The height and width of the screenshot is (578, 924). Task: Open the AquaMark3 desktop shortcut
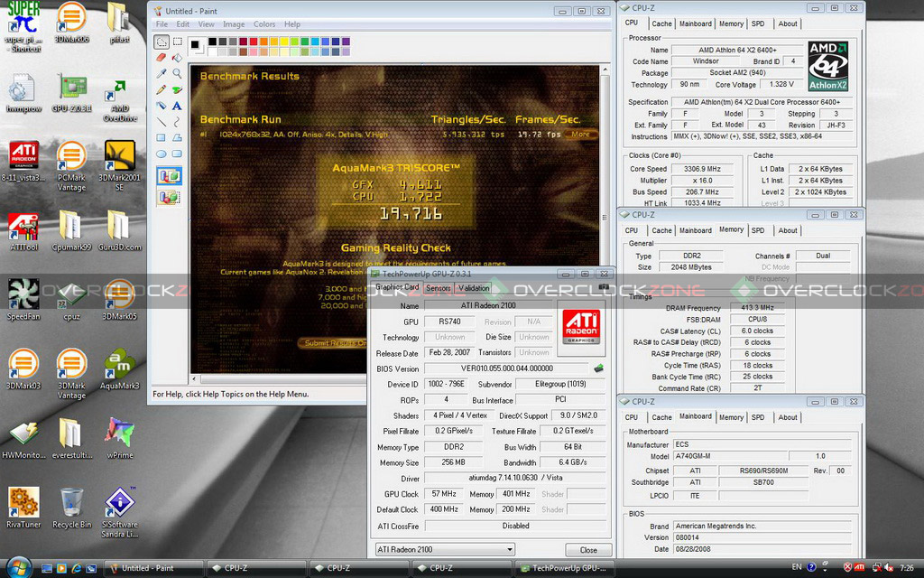point(120,369)
